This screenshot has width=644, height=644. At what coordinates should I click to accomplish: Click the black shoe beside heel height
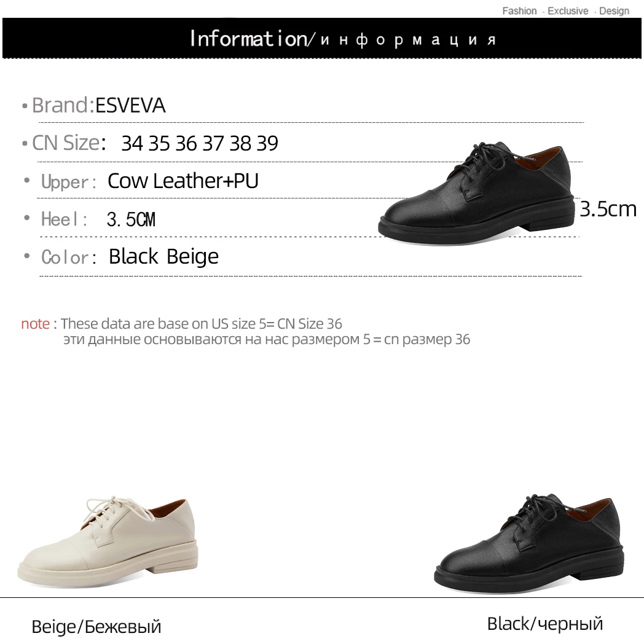click(x=476, y=193)
